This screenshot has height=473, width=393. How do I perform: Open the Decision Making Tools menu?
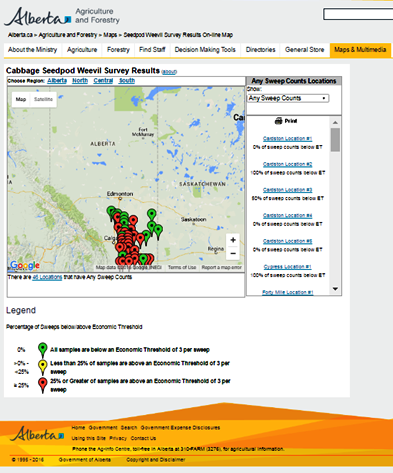[x=205, y=50]
